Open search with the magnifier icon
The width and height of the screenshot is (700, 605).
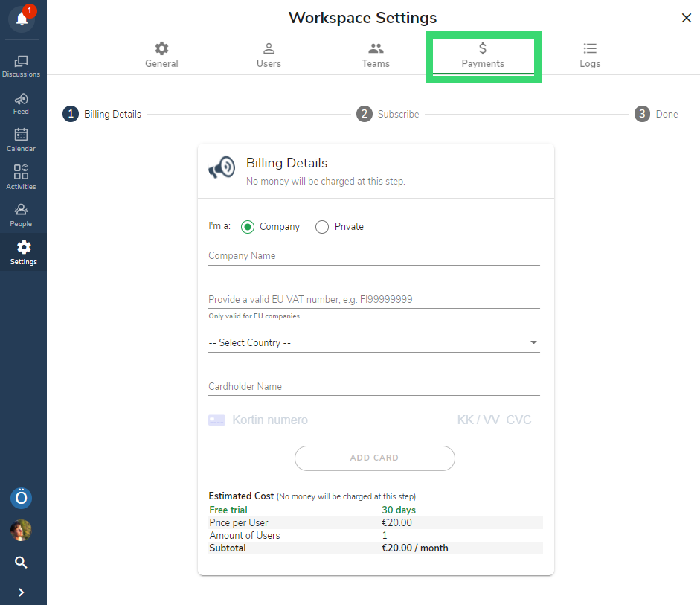(x=21, y=562)
